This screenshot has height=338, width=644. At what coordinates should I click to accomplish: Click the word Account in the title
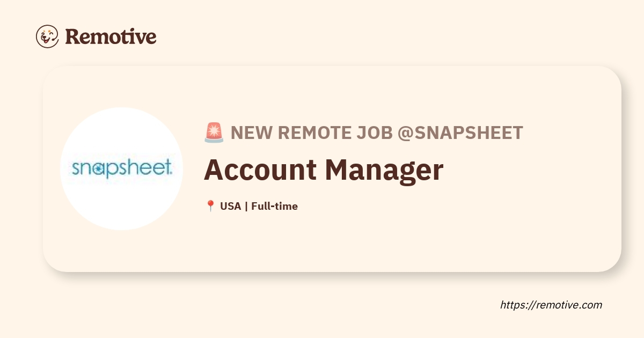(x=260, y=170)
